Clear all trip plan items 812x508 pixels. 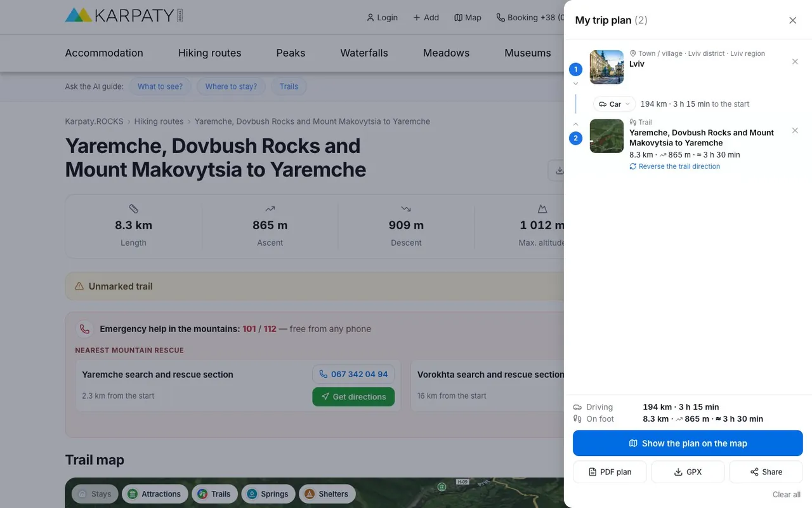(787, 495)
